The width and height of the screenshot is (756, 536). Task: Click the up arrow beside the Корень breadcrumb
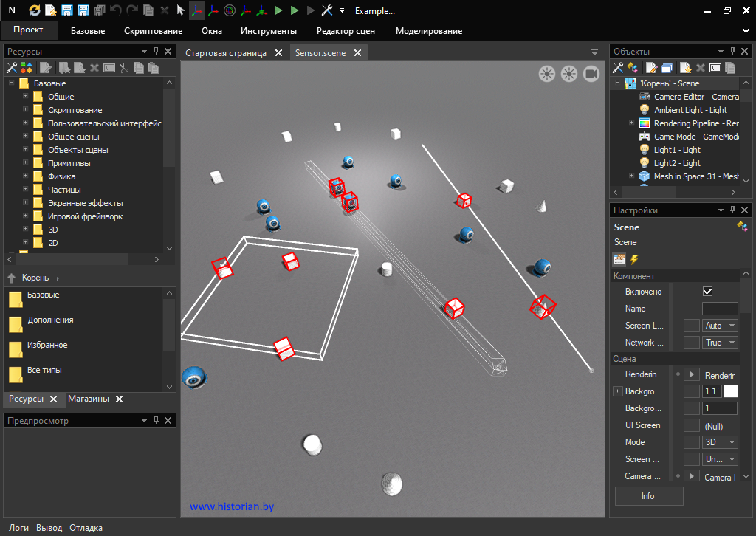(12, 278)
